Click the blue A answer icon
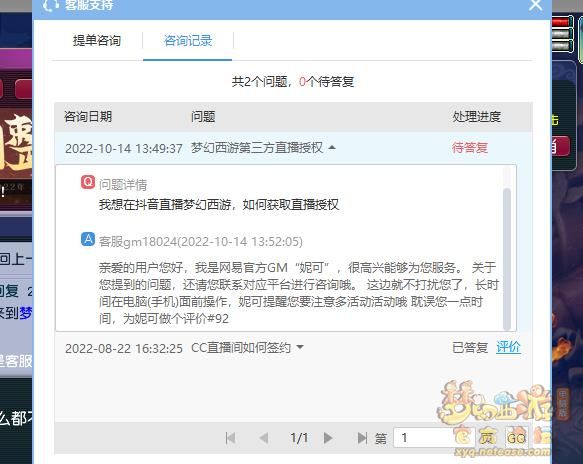The image size is (583, 464). 88,239
